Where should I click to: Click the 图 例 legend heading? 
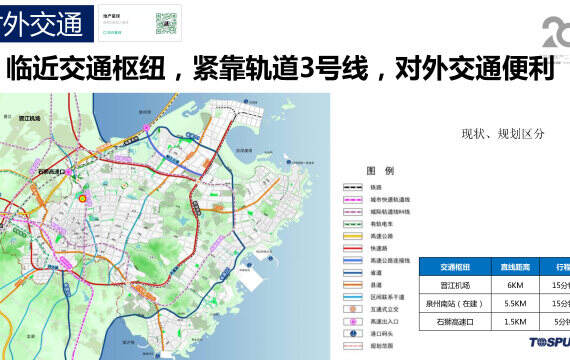(x=380, y=171)
